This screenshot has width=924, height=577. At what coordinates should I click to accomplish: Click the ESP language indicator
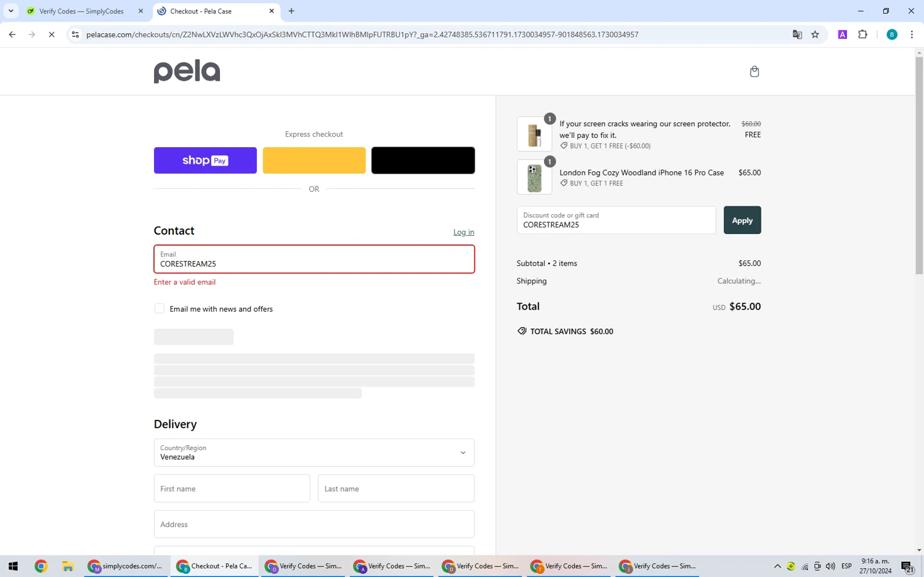coord(846,566)
